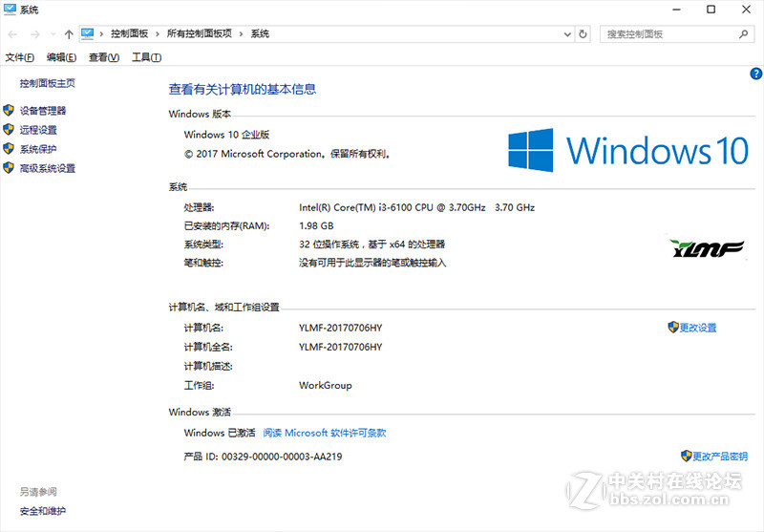Viewport: 764px width, 532px height.
Task: Click shield icon beside 远程设置
Action: click(x=9, y=129)
